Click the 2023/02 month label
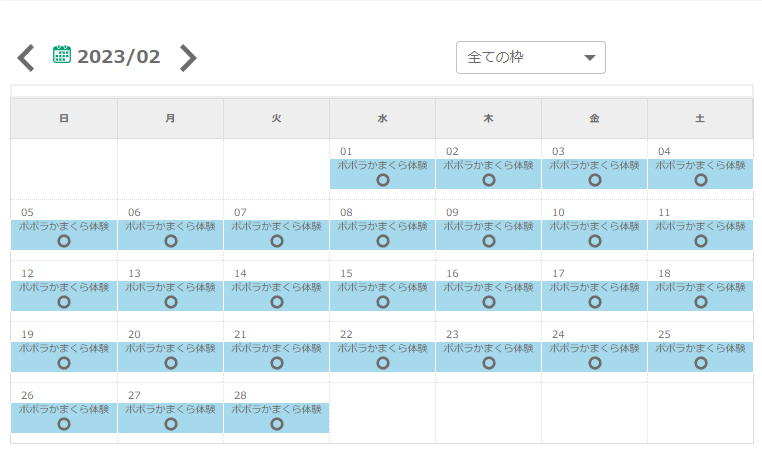Image resolution: width=762 pixels, height=464 pixels. pos(119,57)
